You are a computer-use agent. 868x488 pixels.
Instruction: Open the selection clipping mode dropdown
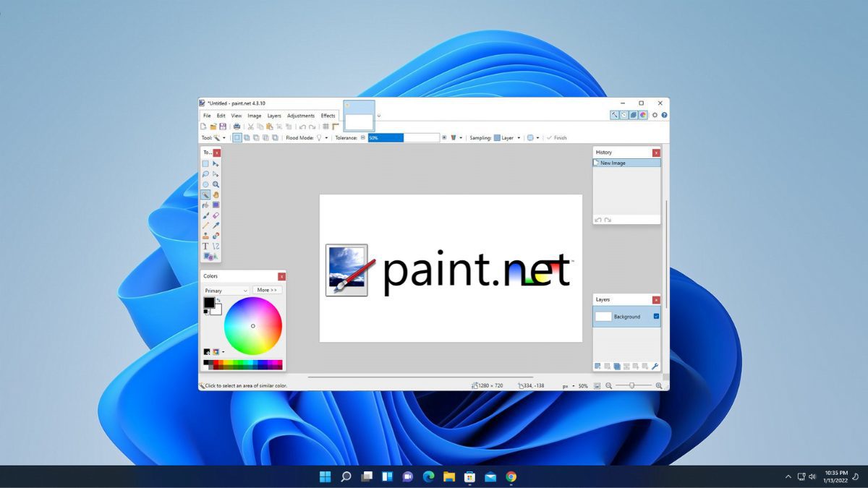[x=532, y=137]
